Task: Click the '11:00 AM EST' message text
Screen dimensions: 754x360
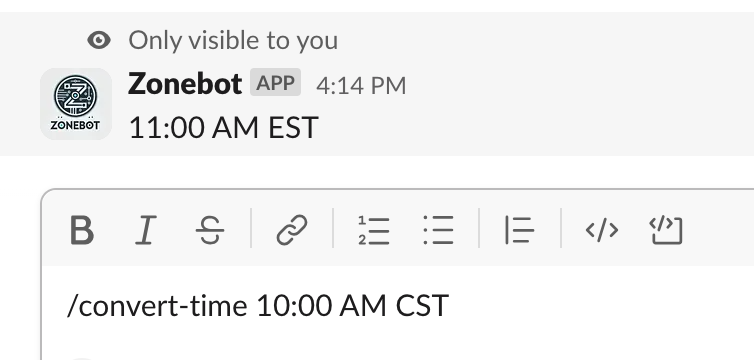Action: click(224, 128)
